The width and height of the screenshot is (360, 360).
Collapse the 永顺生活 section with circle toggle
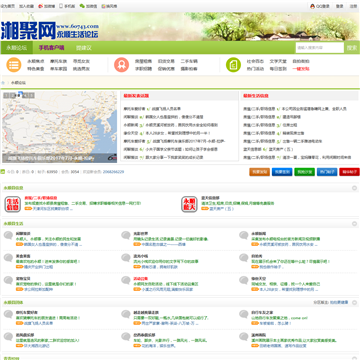(354, 224)
